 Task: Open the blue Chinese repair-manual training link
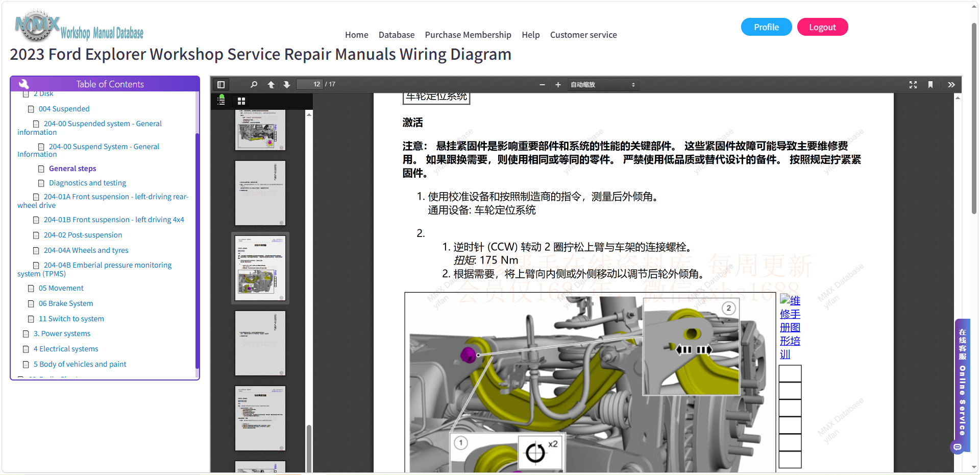click(790, 327)
